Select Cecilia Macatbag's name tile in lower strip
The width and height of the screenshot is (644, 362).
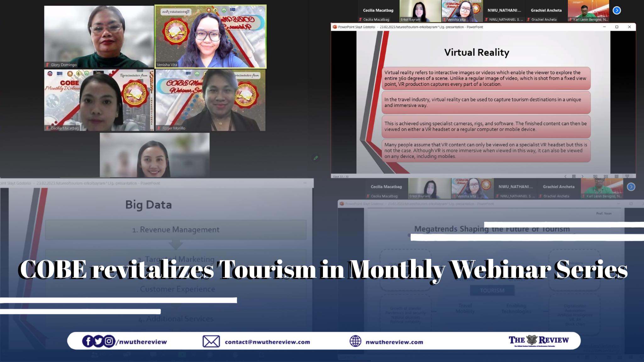coord(386,189)
